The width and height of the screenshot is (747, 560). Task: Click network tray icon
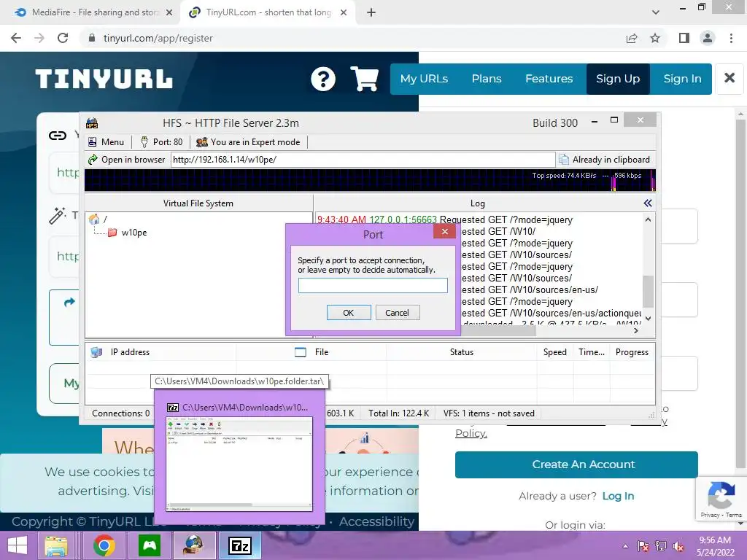click(x=661, y=546)
